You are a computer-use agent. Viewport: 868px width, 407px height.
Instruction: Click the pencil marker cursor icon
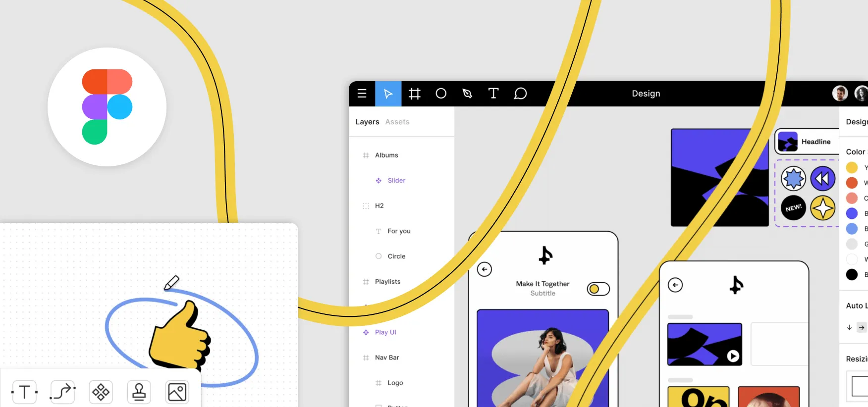171,283
